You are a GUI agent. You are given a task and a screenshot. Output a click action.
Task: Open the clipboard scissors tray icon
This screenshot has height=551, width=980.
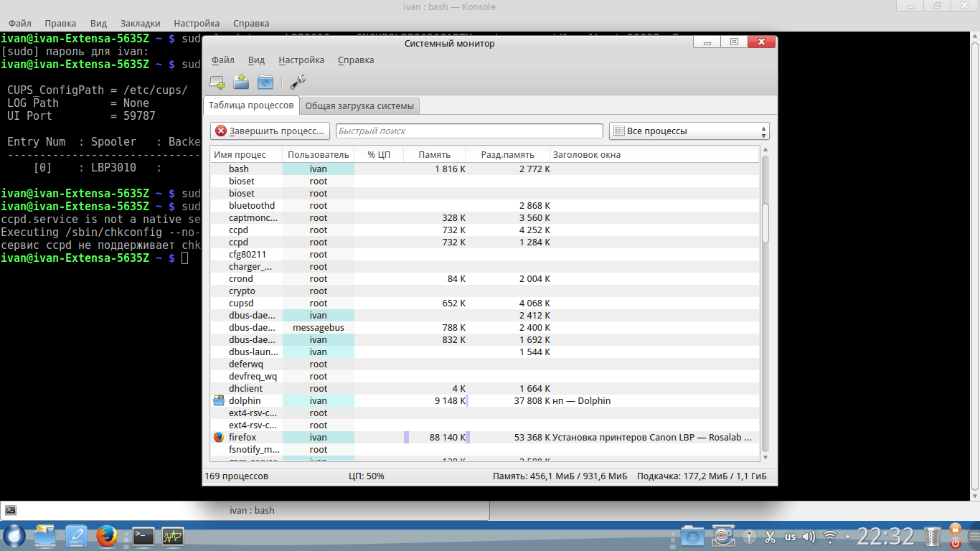(770, 537)
